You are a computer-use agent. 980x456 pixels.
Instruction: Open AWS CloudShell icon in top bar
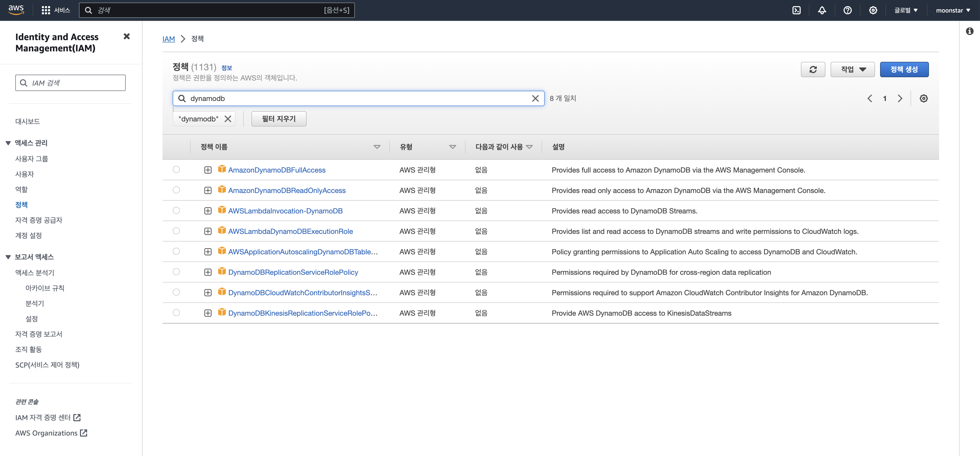[x=796, y=10]
